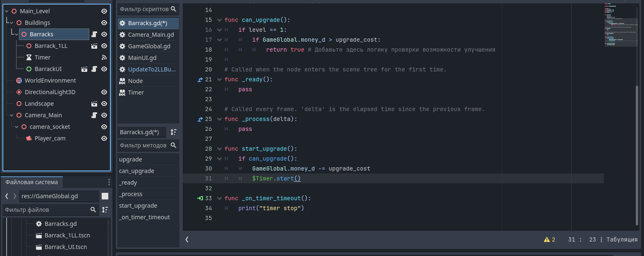
Task: Open Barrack_1LL scene in editor icon
Action: (94, 46)
